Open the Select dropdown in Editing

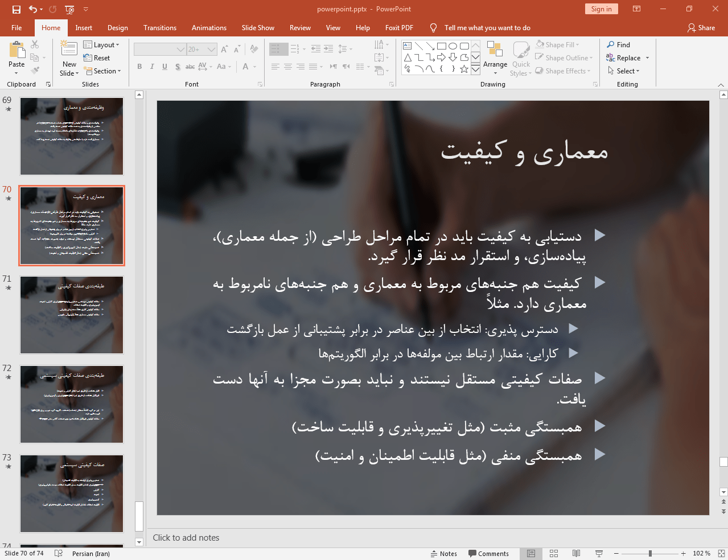[624, 71]
